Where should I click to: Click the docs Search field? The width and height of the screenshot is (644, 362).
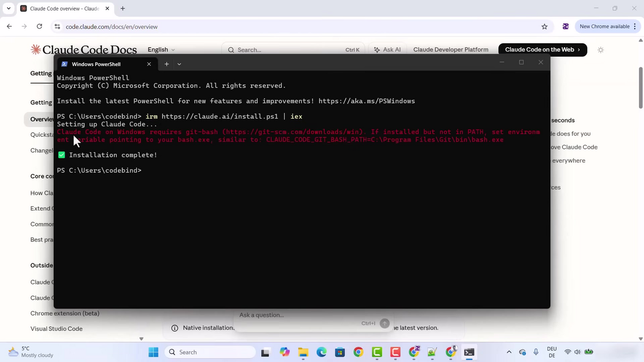tap(293, 50)
